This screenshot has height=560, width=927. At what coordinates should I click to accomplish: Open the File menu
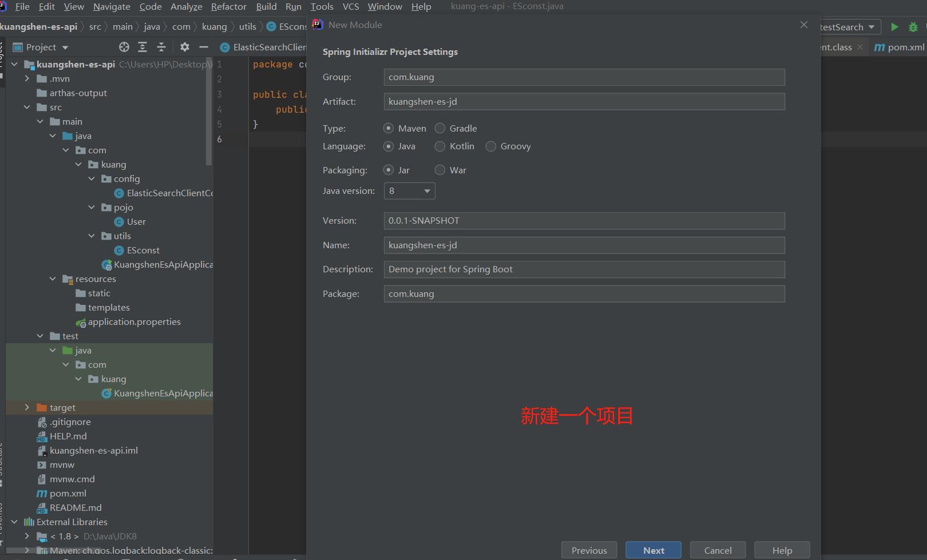[x=22, y=6]
